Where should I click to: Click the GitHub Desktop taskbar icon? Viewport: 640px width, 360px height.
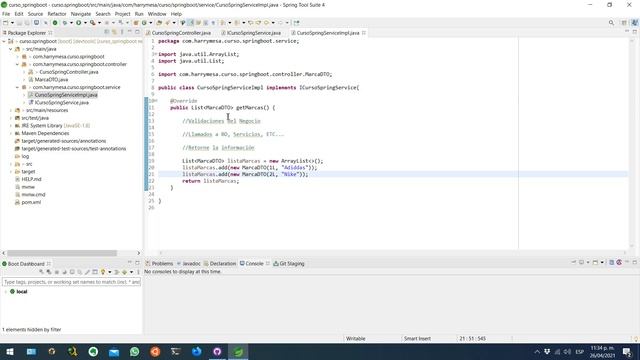(x=217, y=351)
